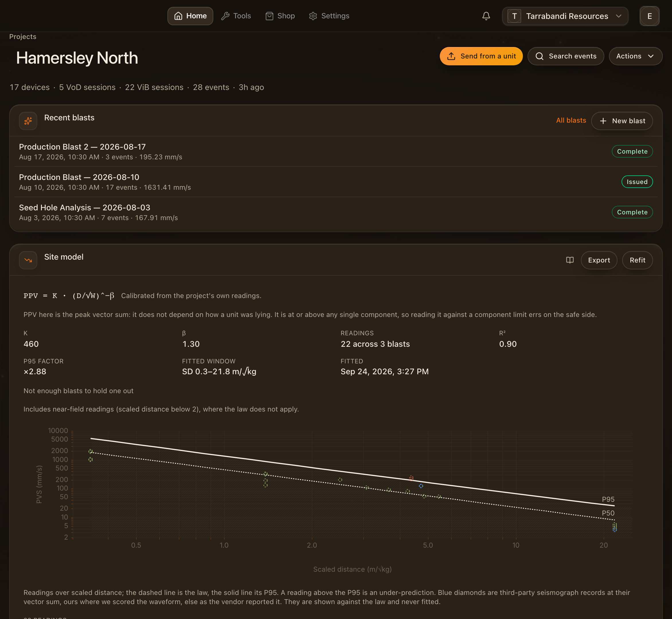The image size is (672, 619).
Task: Click the K value 460
Action: point(31,344)
